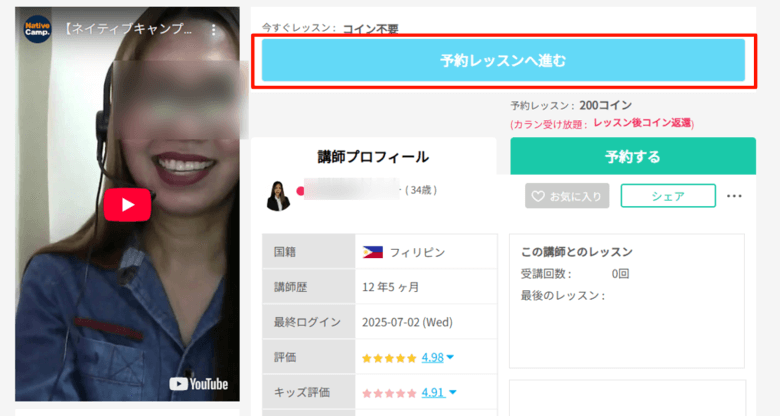Click the キッズ評価 row label

point(302,392)
